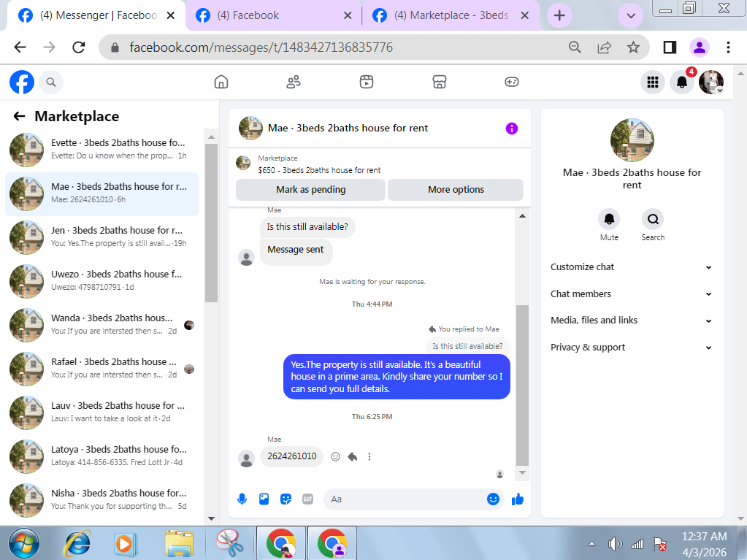The width and height of the screenshot is (747, 560).
Task: Reload the page
Action: click(79, 47)
